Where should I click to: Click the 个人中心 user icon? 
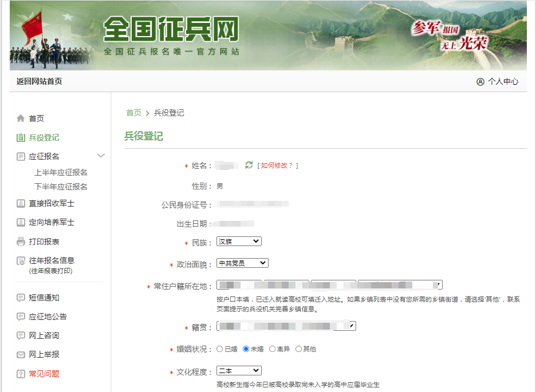[x=480, y=82]
